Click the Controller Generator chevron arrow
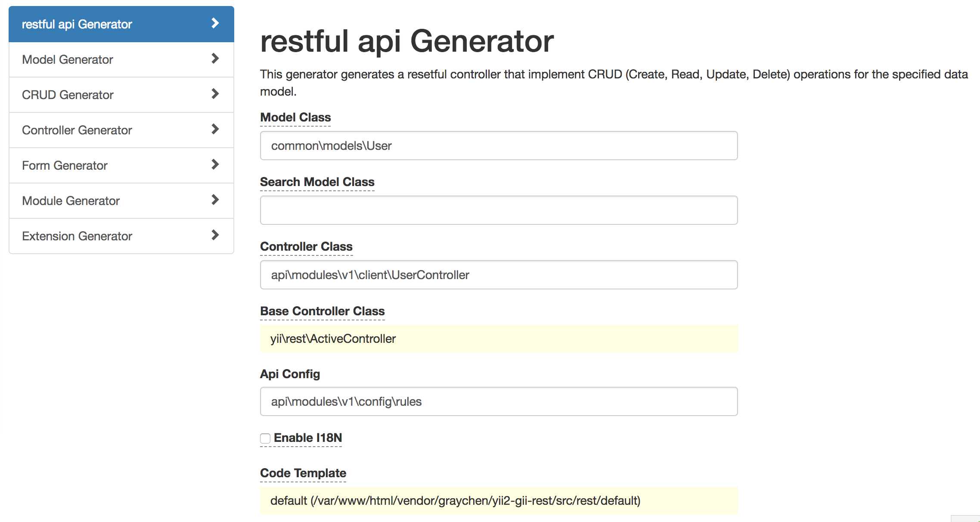The image size is (980, 522). coord(215,129)
